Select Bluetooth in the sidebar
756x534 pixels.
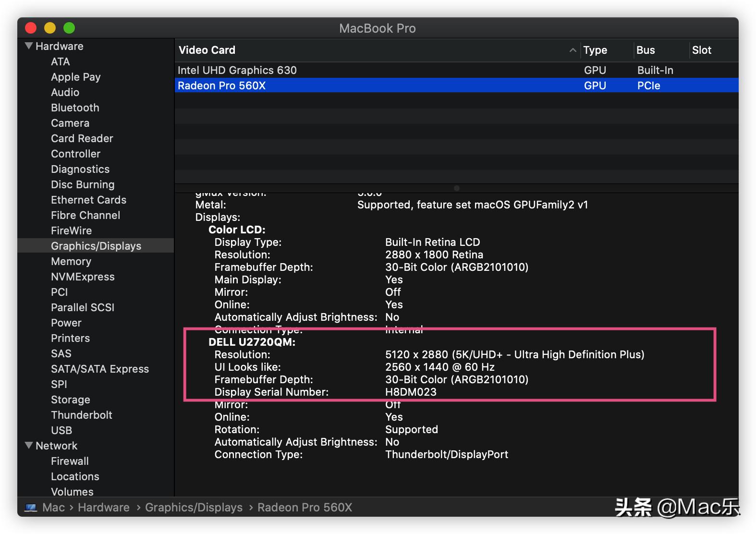(75, 108)
